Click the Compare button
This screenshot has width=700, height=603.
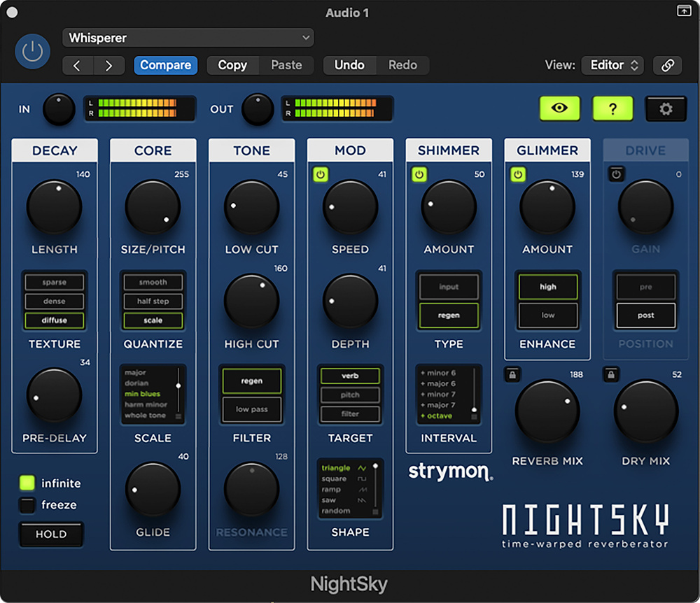(x=165, y=65)
